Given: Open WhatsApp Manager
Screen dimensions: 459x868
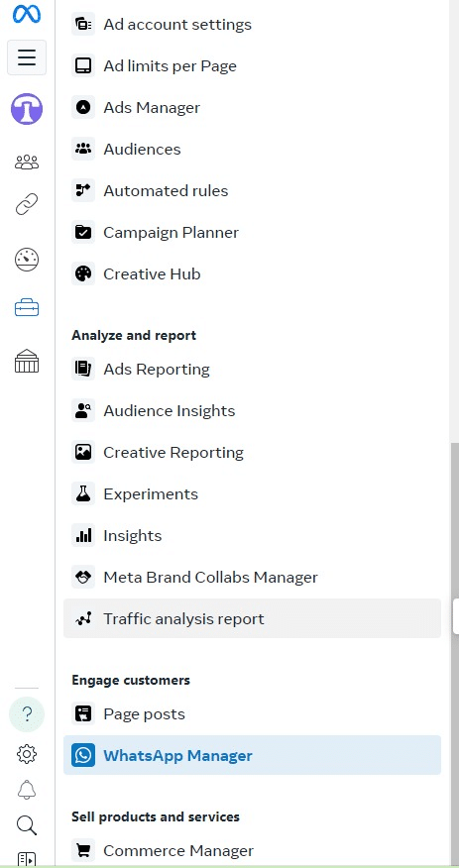Looking at the screenshot, I should 252,755.
